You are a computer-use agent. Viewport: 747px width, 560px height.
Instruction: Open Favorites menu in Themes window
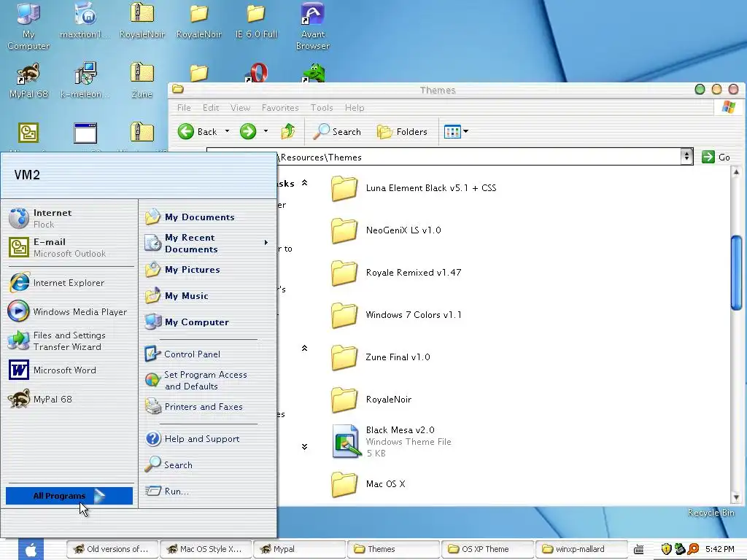click(280, 108)
